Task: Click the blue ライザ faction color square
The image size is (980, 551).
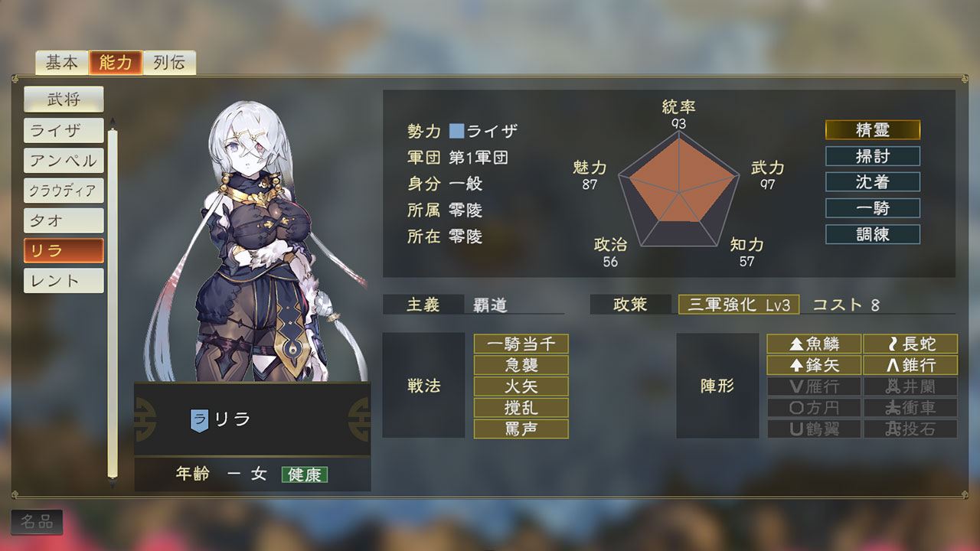Action: point(457,132)
